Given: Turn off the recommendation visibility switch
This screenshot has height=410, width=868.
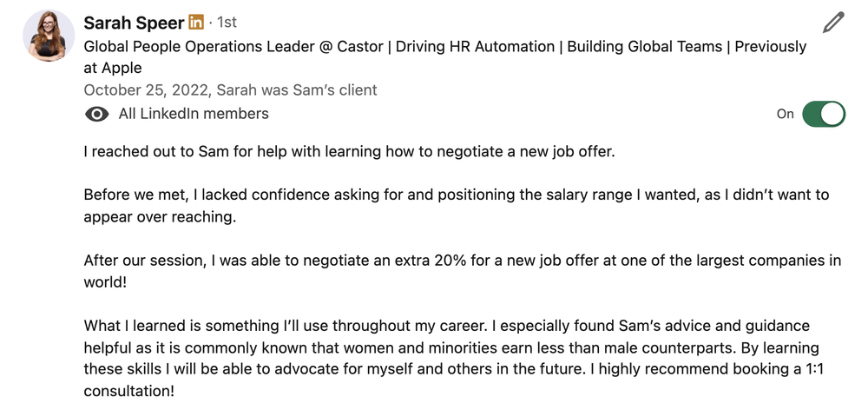Looking at the screenshot, I should click(824, 114).
